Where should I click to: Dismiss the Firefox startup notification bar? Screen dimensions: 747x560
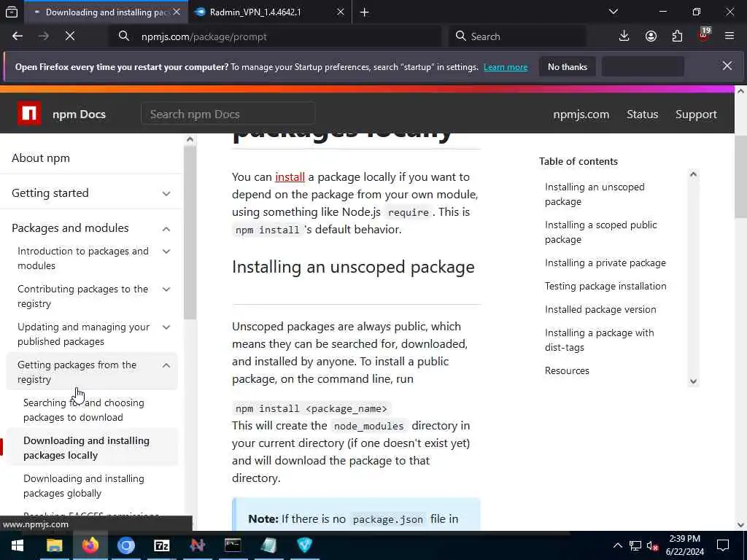[727, 66]
